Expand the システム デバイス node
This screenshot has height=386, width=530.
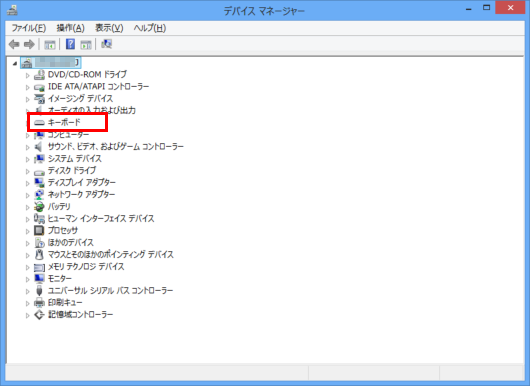coord(28,159)
